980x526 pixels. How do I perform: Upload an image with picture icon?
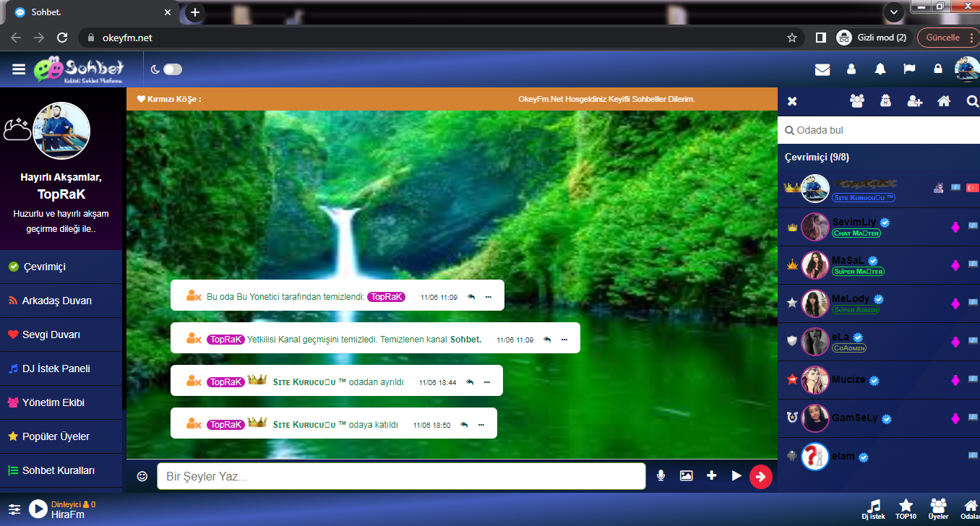click(686, 475)
